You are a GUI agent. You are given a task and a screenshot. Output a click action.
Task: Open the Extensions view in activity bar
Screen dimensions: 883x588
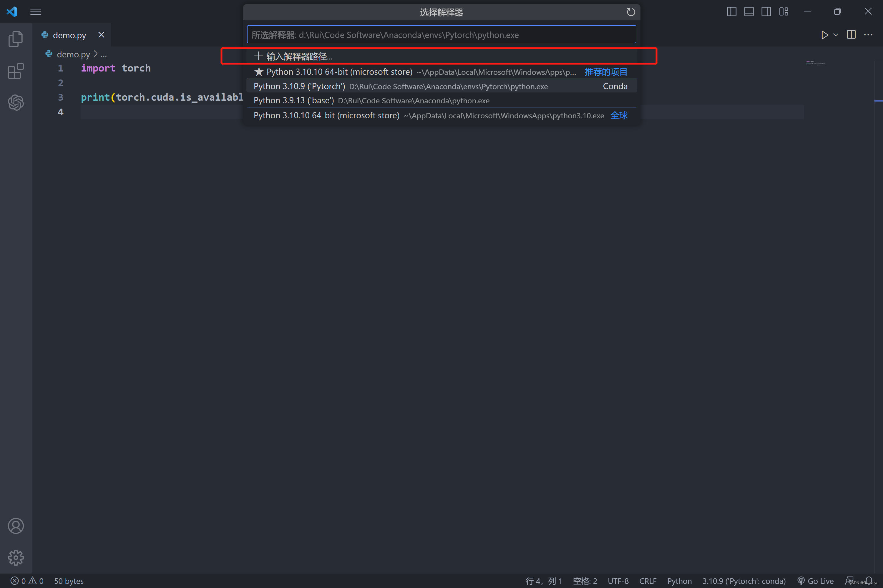[15, 71]
